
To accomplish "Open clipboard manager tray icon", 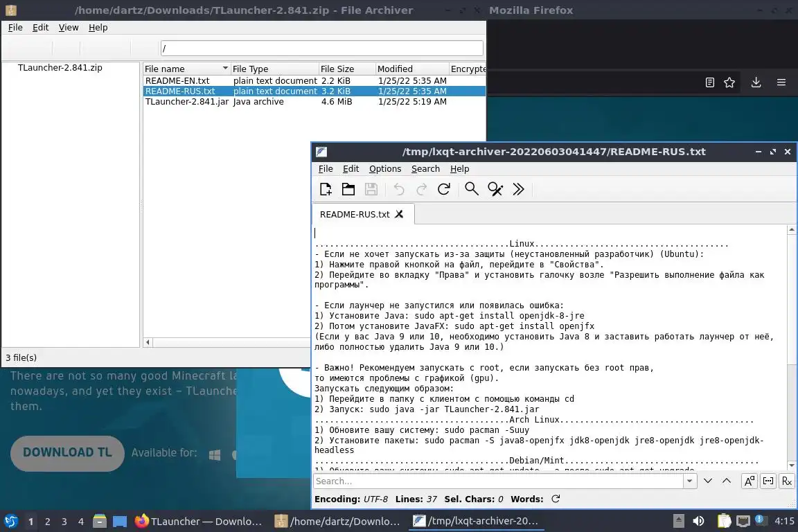I will (724, 522).
